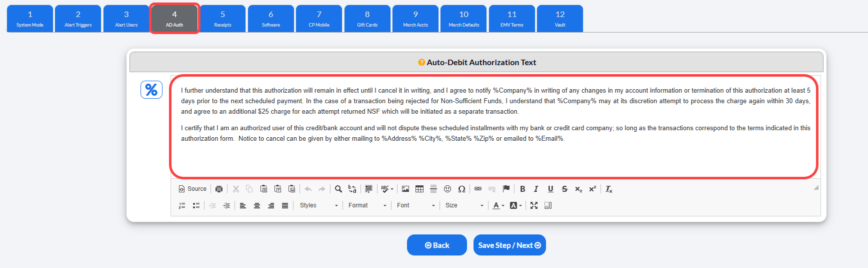Go to step 11 EMV Terms tab

(x=512, y=19)
